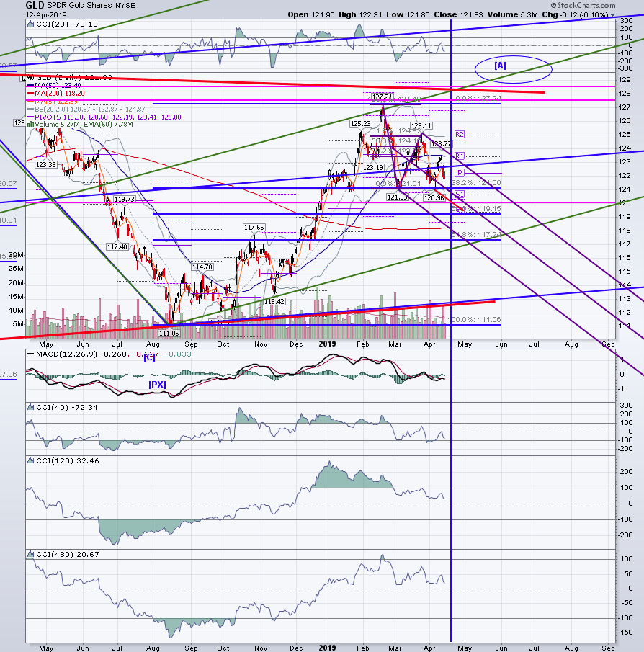644x652 pixels.
Task: Click the StockCharts.com copyright label
Action: [583, 6]
